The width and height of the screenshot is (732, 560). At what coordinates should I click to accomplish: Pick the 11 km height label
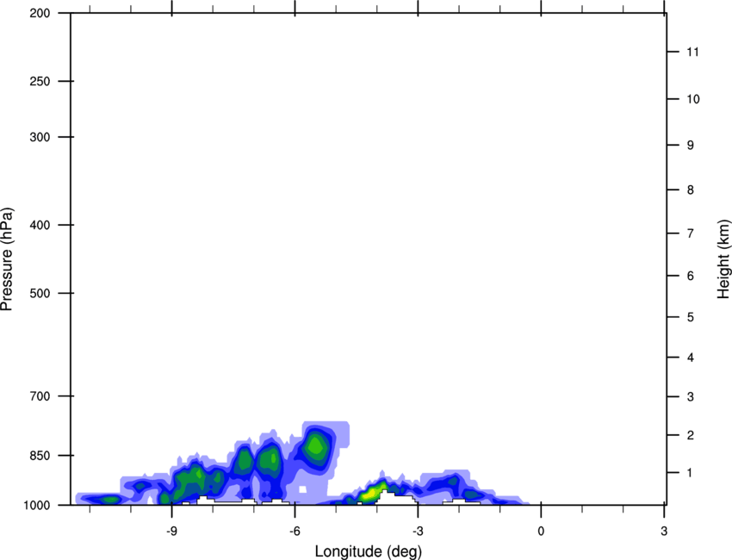(x=692, y=52)
